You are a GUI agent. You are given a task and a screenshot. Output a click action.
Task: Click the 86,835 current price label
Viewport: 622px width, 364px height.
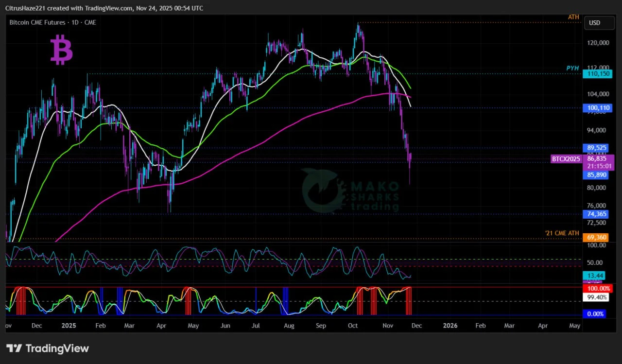tap(597, 158)
